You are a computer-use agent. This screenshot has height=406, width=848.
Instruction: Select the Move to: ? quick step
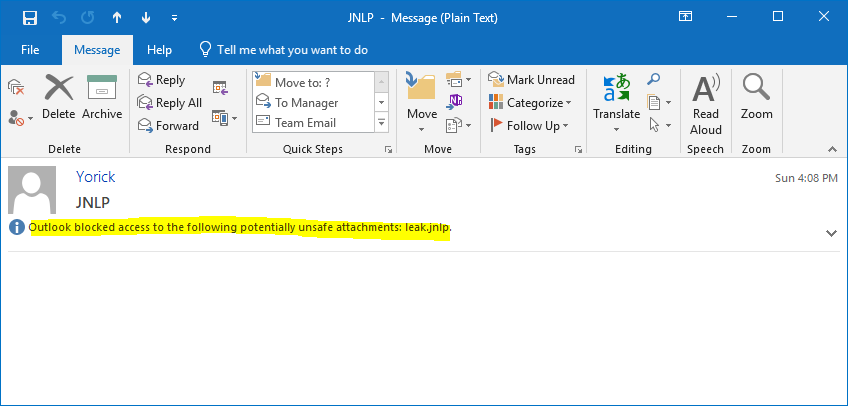[314, 82]
